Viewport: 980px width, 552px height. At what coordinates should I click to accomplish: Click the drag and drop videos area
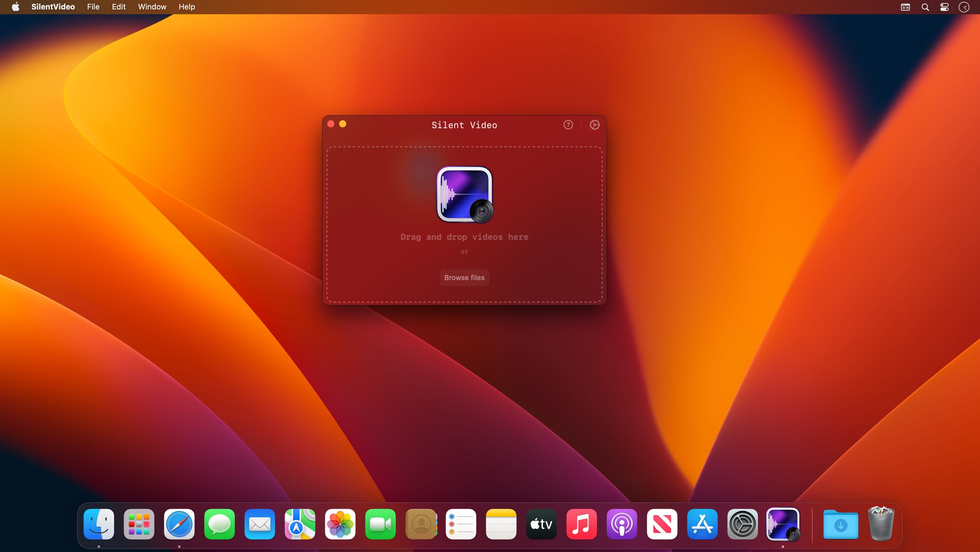click(x=464, y=237)
